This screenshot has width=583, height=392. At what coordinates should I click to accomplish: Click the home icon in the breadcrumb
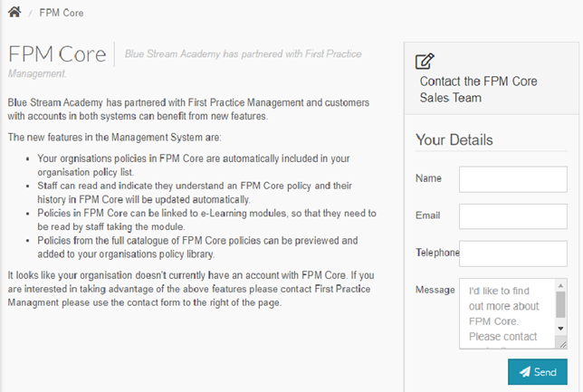14,14
